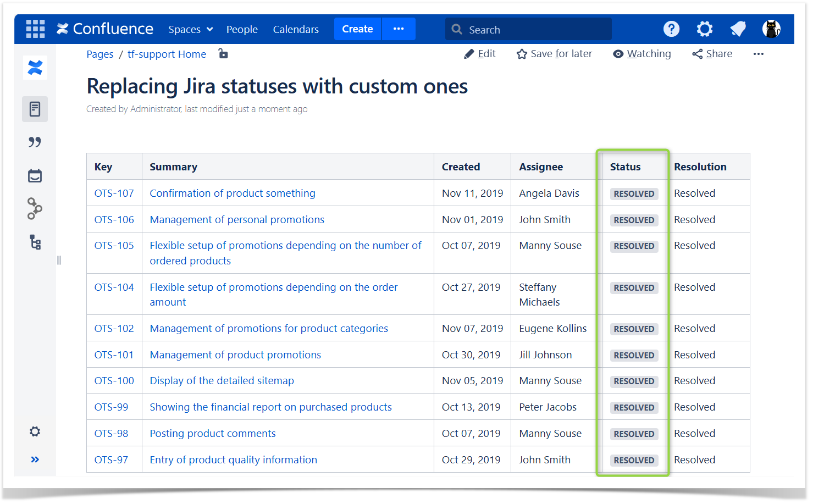The height and width of the screenshot is (504, 813).
Task: Open the notifications bell icon
Action: [738, 29]
